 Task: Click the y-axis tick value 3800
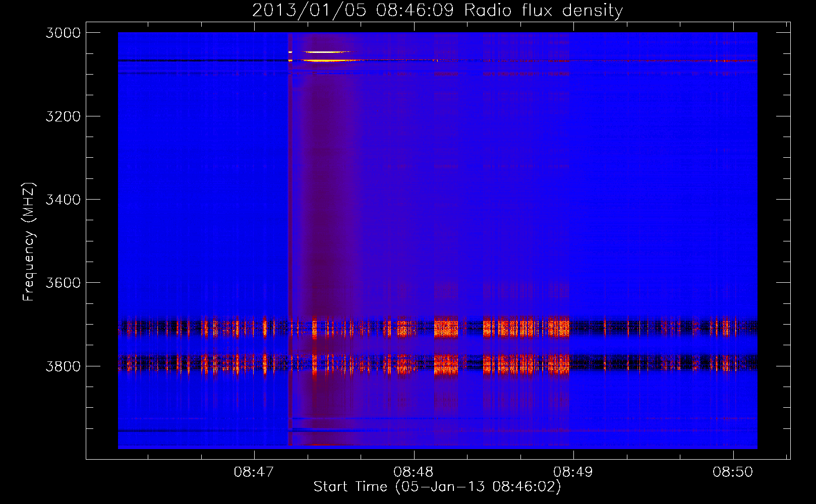63,366
